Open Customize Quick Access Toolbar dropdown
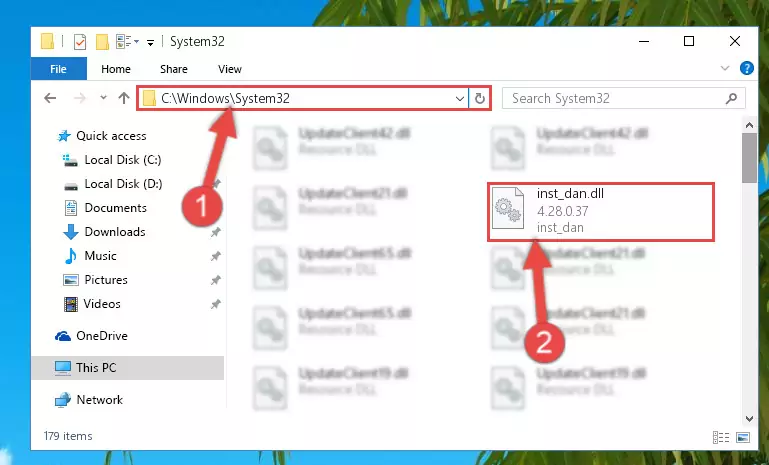 click(x=150, y=43)
